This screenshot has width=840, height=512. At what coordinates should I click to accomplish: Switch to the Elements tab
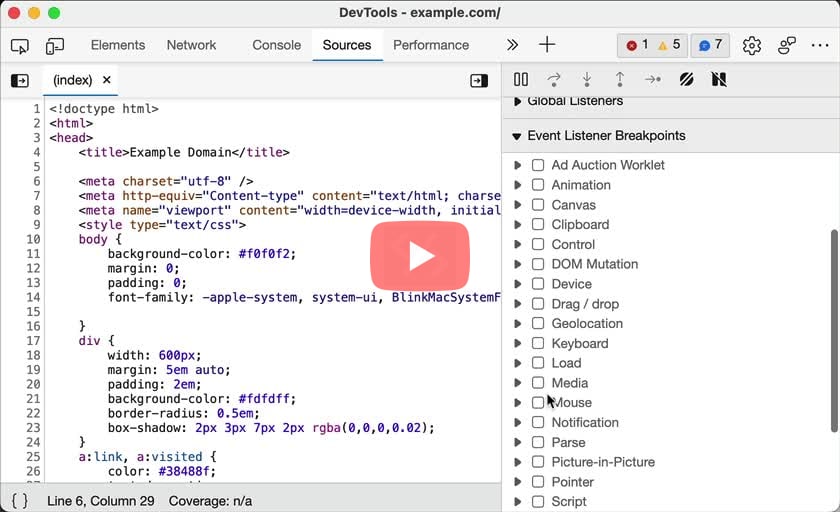click(x=118, y=45)
